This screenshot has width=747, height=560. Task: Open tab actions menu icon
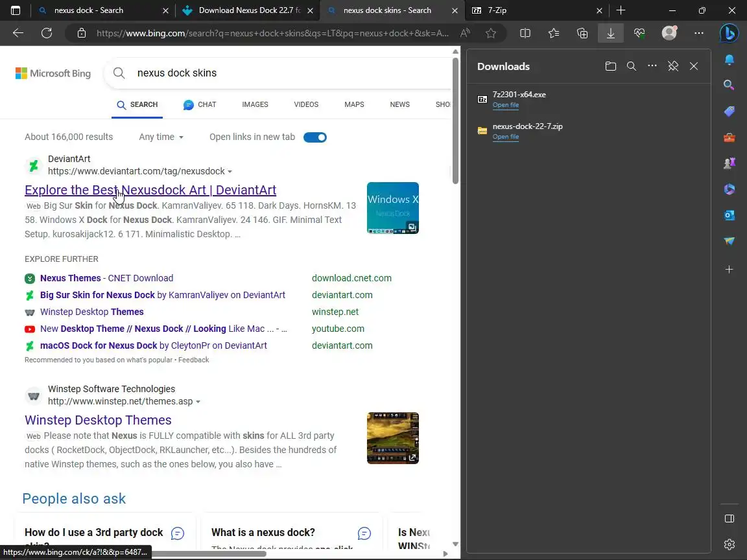click(x=16, y=10)
